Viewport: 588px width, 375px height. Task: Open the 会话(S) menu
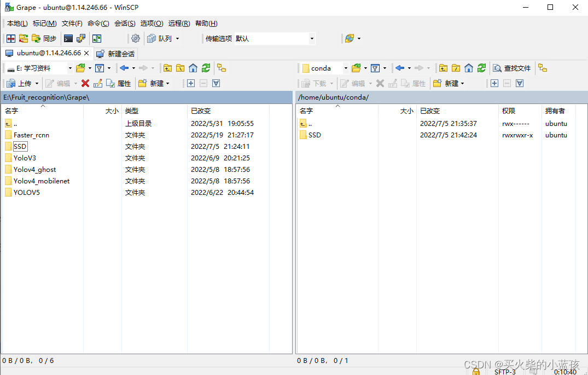point(125,24)
